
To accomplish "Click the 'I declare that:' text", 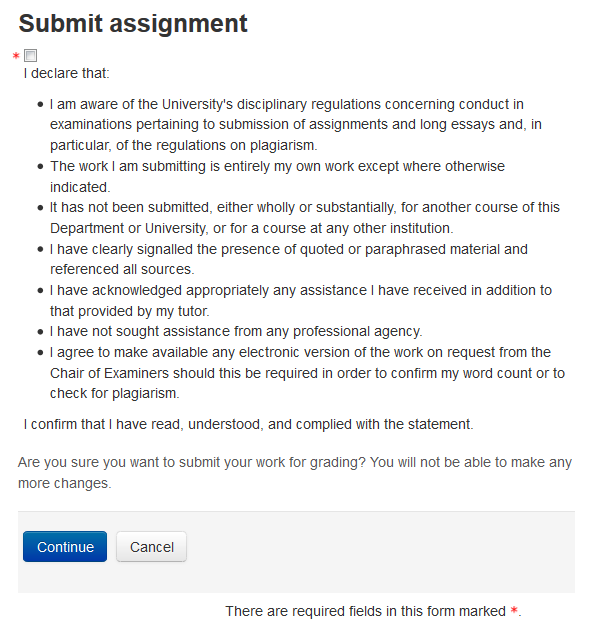I will (66, 73).
